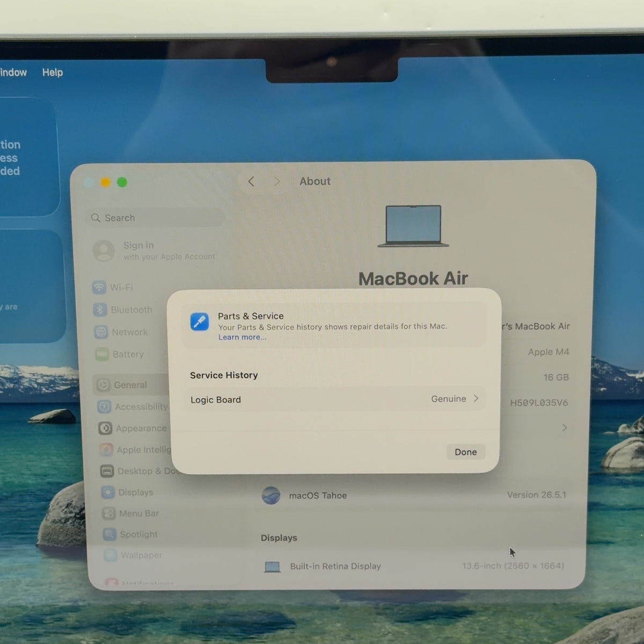The image size is (644, 644).
Task: Select the General label in sidebar
Action: tap(130, 385)
